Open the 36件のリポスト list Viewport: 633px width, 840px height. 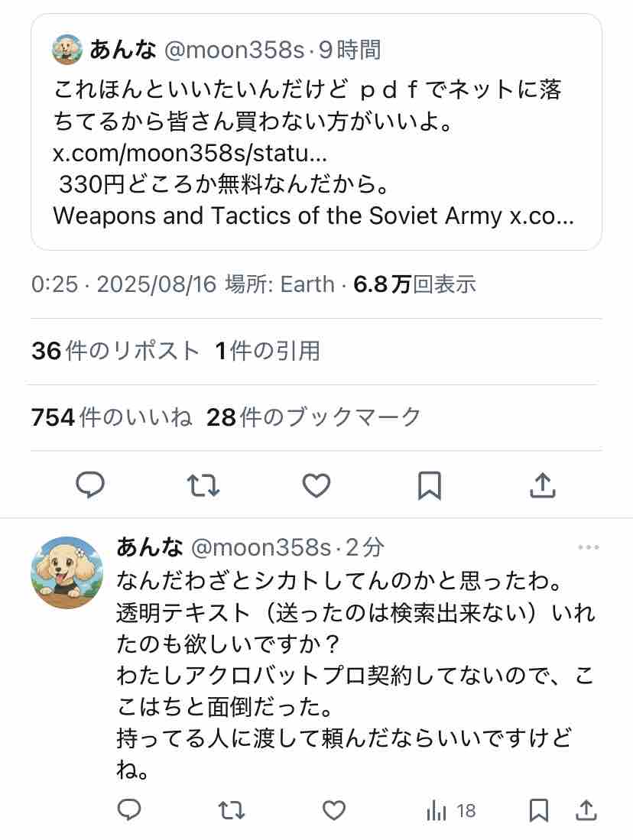(115, 351)
